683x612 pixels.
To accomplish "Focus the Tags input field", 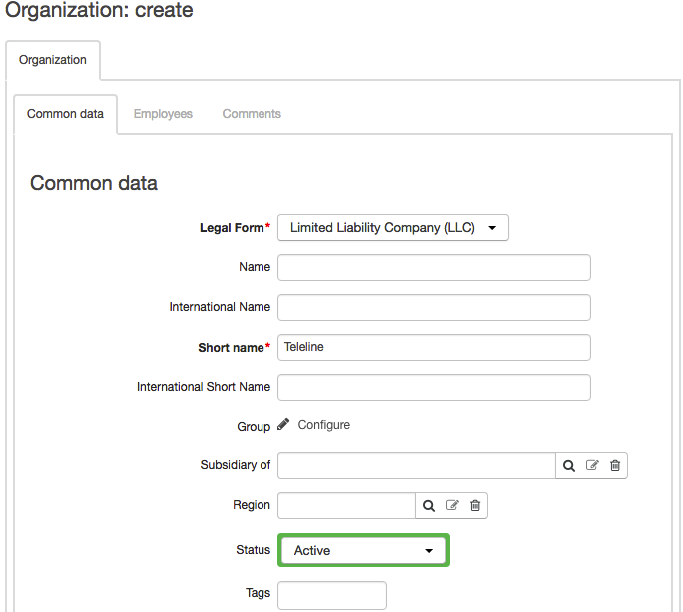I will 332,595.
